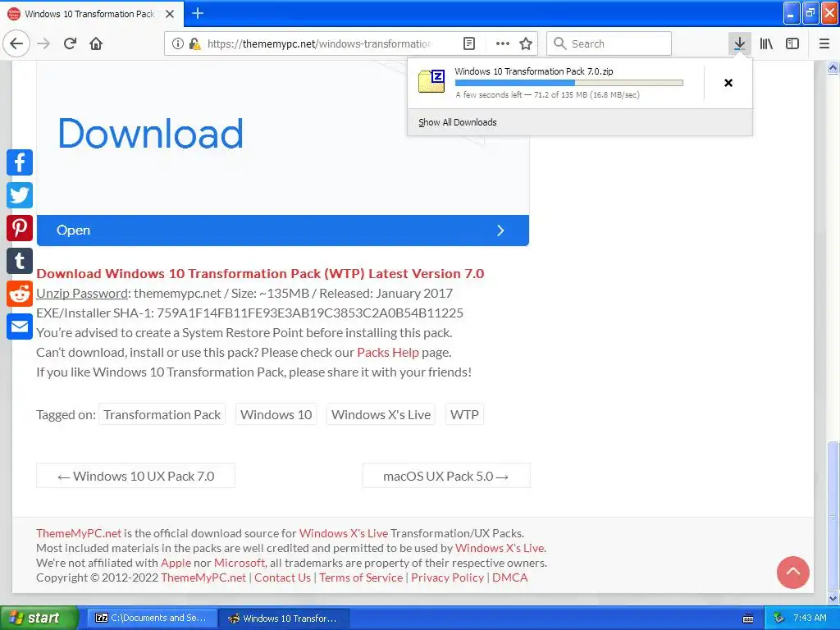The height and width of the screenshot is (630, 840).
Task: Cancel the Windows 10 Transformation Pack download
Action: 728,83
